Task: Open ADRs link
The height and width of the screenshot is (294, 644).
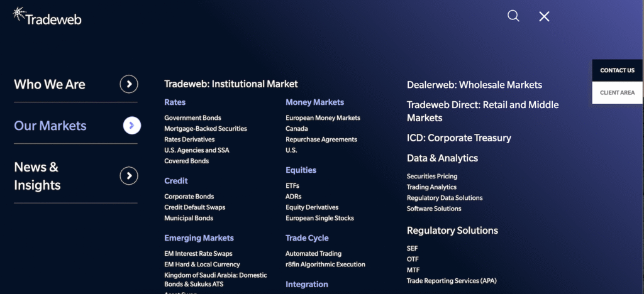Action: pos(293,197)
